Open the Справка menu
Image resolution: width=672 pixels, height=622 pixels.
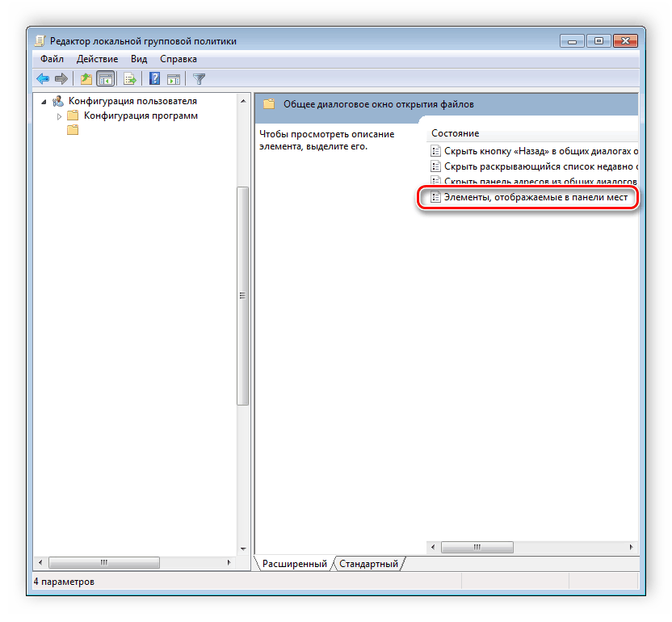[178, 59]
